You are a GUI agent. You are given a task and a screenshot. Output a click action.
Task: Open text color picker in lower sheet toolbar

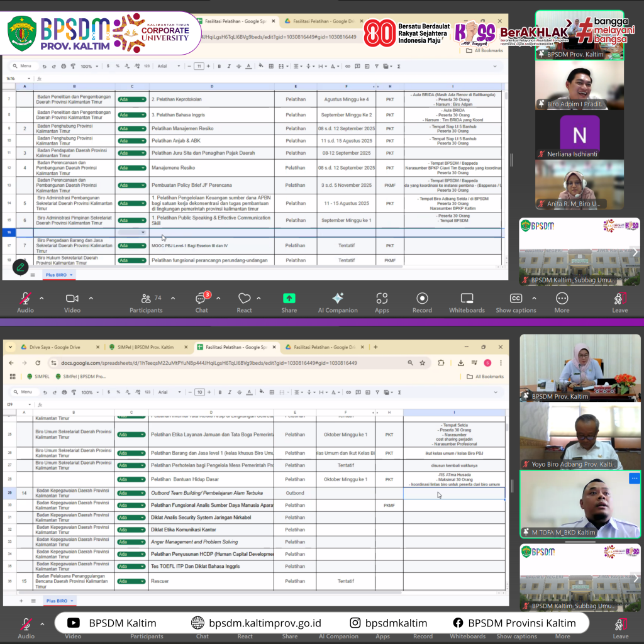tap(249, 392)
